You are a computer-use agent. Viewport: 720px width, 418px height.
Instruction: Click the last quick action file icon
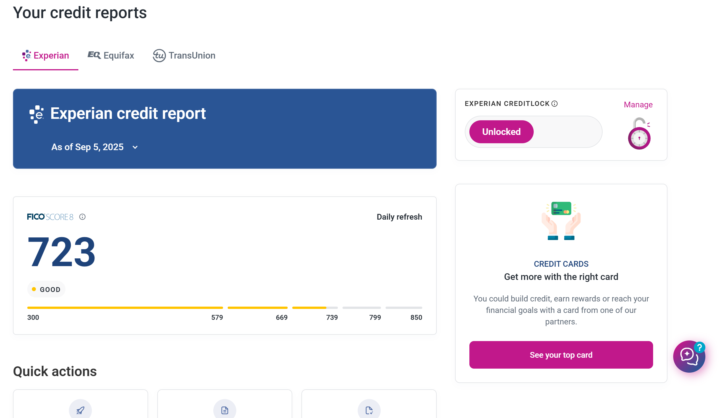(369, 410)
